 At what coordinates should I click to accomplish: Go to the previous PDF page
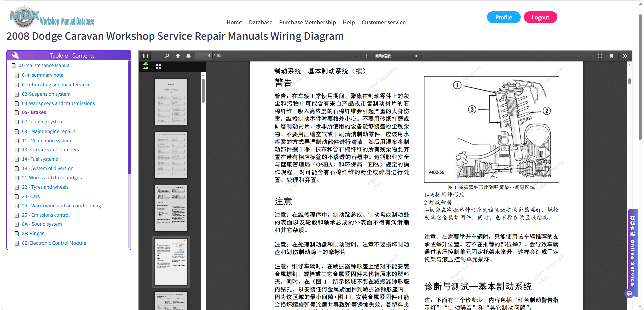[x=178, y=56]
